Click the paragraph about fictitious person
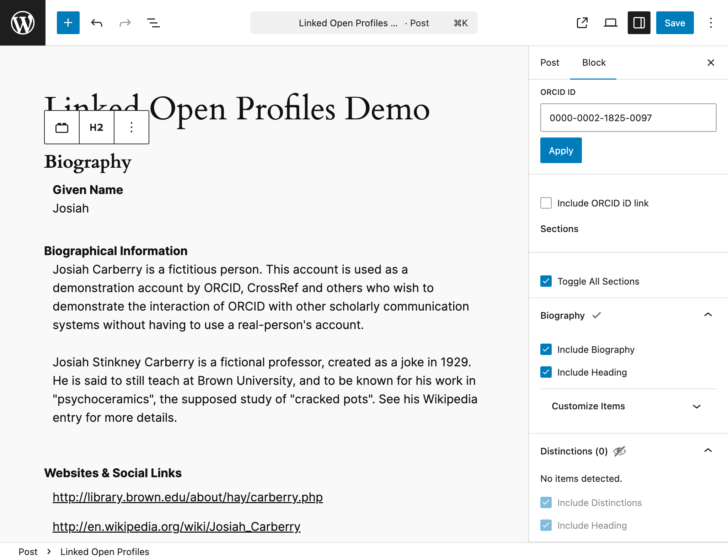Image resolution: width=728 pixels, height=560 pixels. pyautogui.click(x=261, y=297)
